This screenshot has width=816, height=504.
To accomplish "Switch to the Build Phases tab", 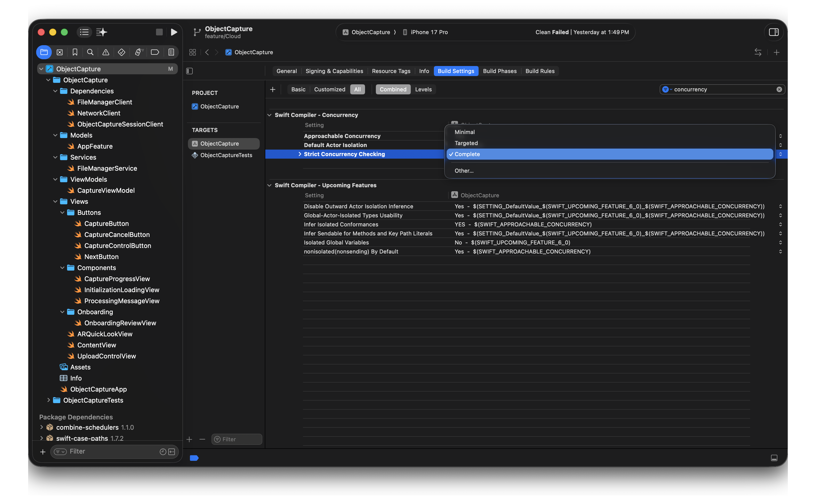I will coord(499,71).
